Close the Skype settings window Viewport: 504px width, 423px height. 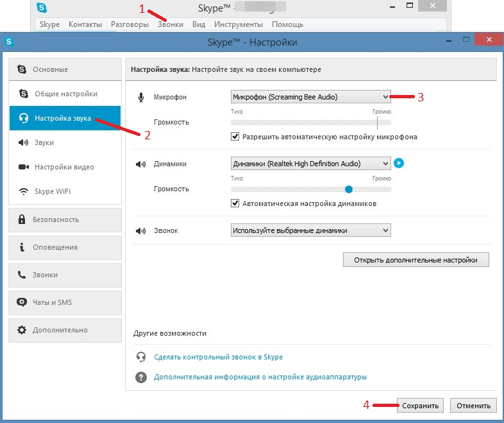489,40
